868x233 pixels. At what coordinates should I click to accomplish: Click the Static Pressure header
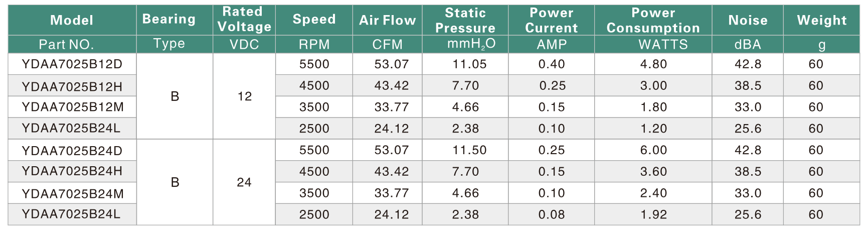tap(465, 20)
